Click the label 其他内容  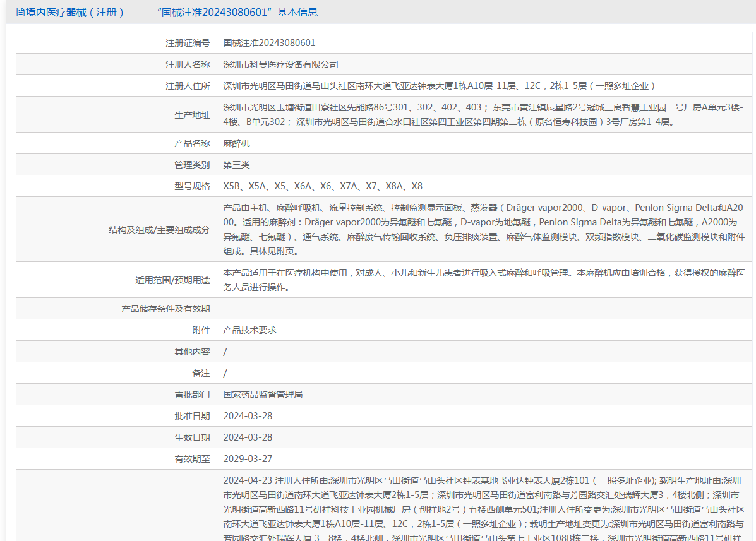[x=193, y=352]
